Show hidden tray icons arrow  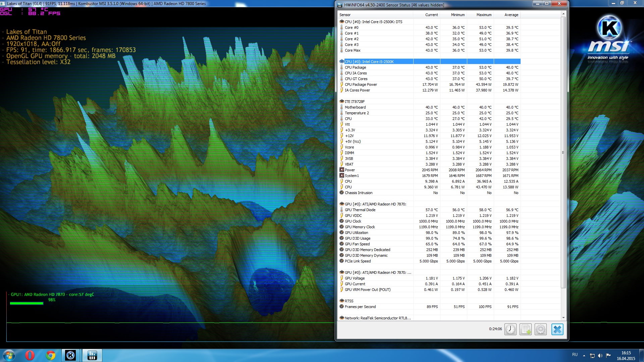point(584,356)
